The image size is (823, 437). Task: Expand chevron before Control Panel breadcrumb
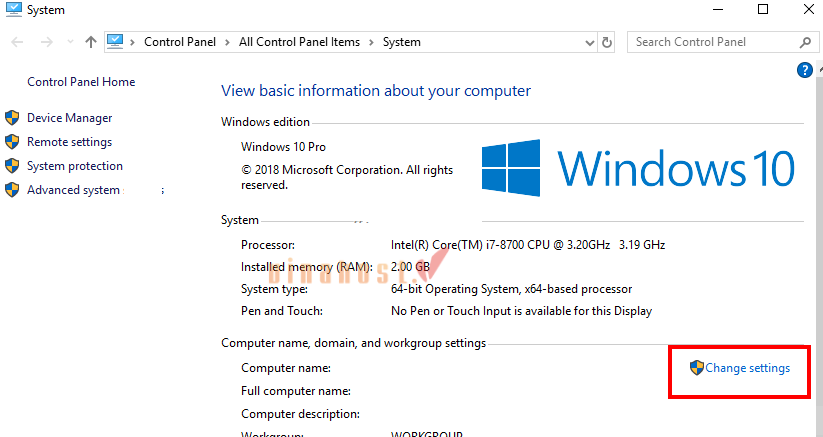133,42
